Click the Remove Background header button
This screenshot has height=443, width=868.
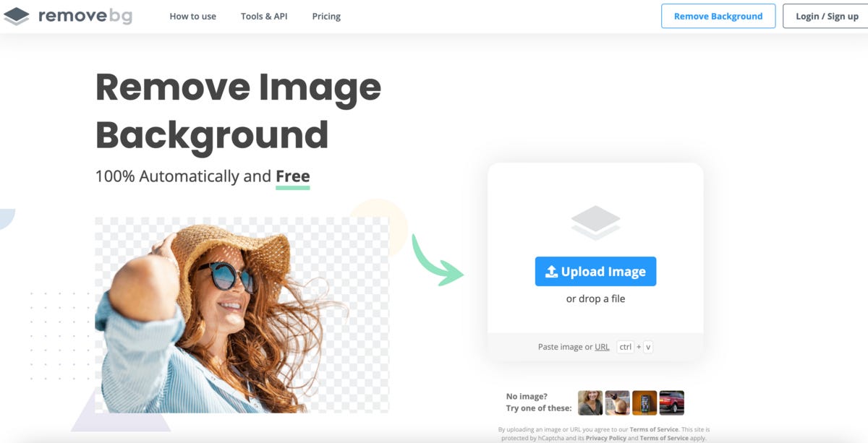[718, 16]
